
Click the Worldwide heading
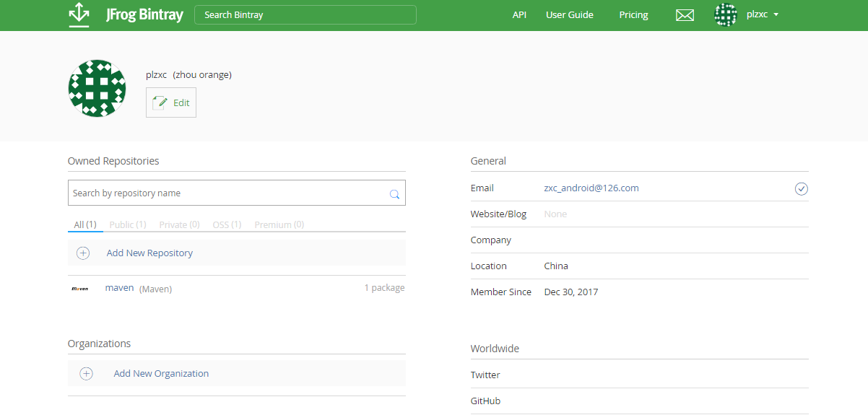click(495, 349)
